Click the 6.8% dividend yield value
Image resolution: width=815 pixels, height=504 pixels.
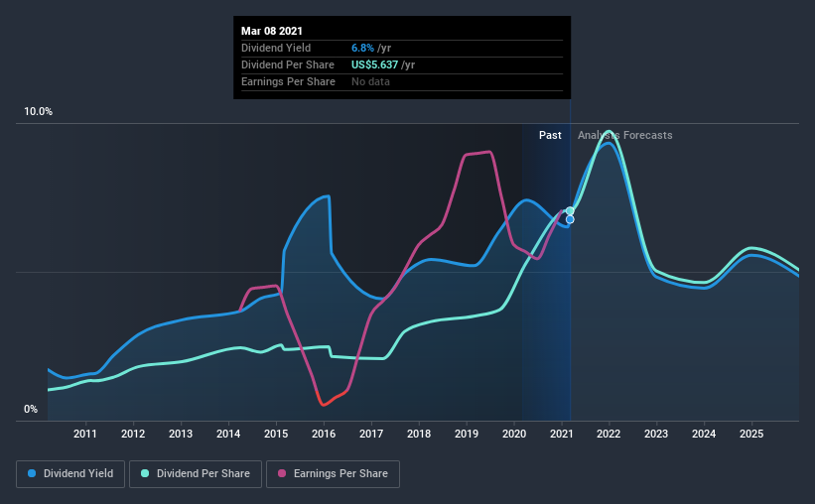pyautogui.click(x=362, y=48)
